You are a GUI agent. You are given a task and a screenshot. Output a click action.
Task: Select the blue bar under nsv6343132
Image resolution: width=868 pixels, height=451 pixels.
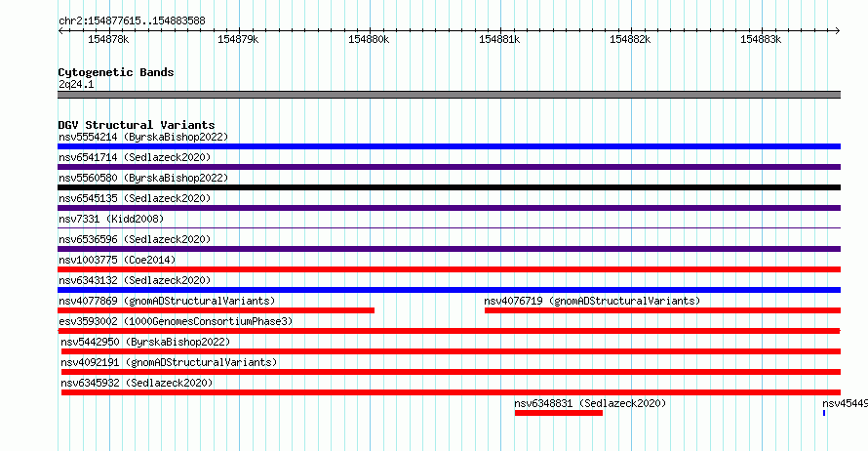pyautogui.click(x=449, y=290)
